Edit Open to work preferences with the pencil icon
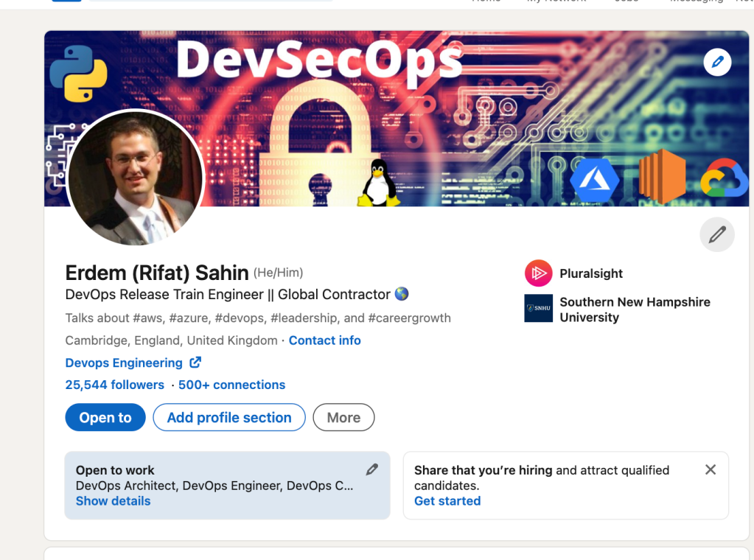Viewport: 754px width, 560px height. pos(371,469)
